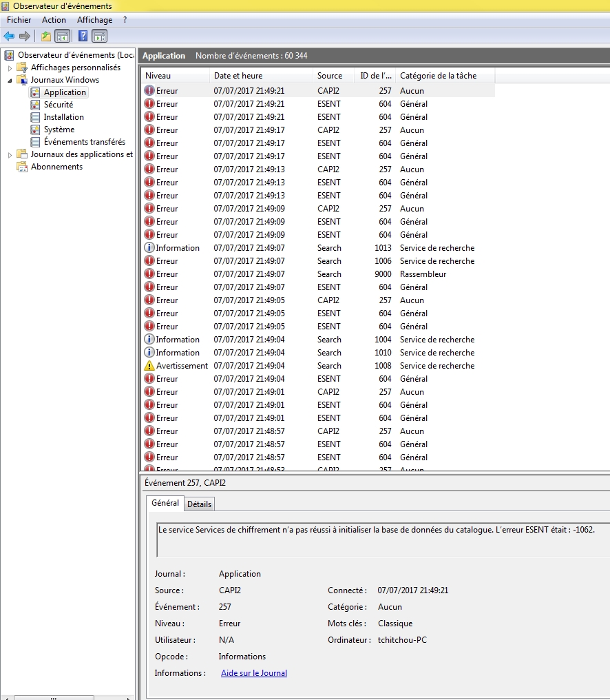The height and width of the screenshot is (700, 610).
Task: Expand the Journaux des applications et services node
Action: (x=10, y=155)
